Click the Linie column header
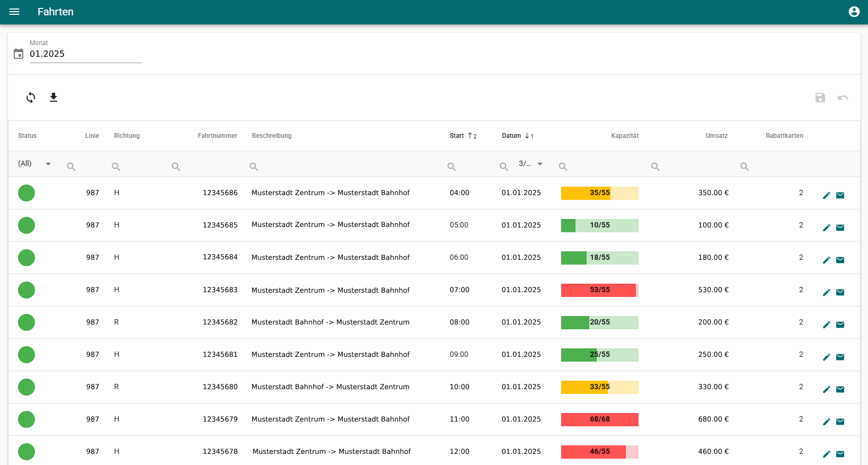868x465 pixels. point(92,136)
